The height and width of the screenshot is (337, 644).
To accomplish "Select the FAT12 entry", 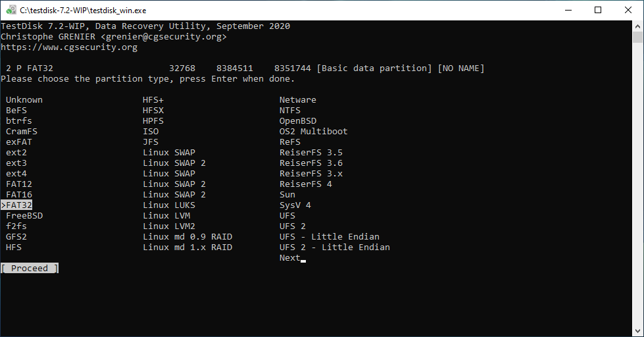I will pyautogui.click(x=19, y=184).
